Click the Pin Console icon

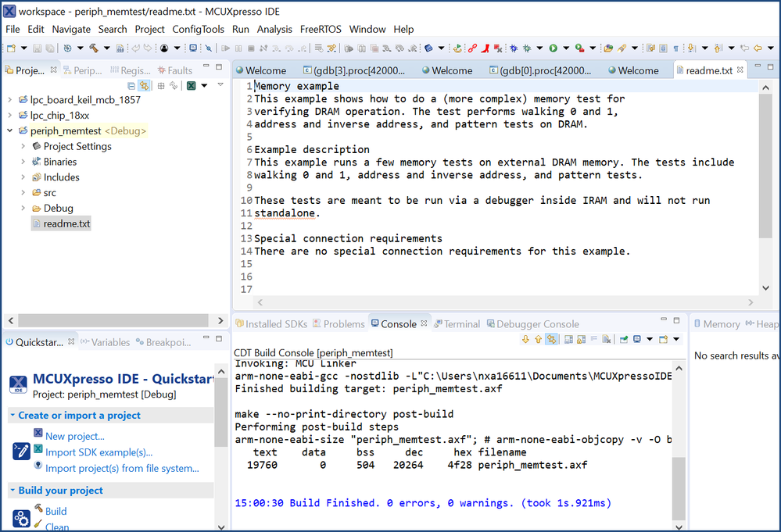click(624, 339)
